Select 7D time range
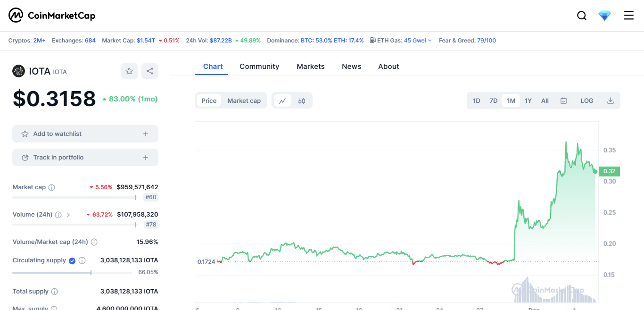644x310 pixels. pos(494,101)
